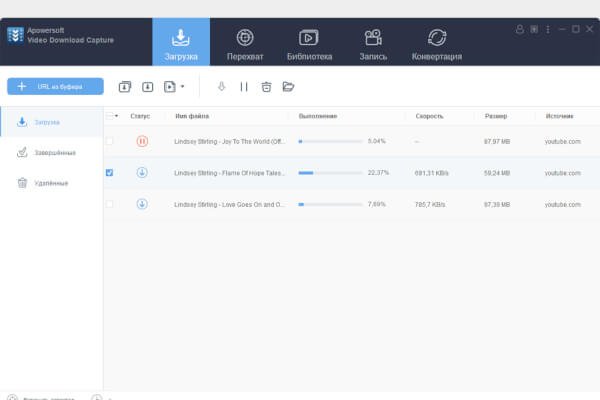Click the paused status icon for Joy To The World
600x400 pixels.
(x=142, y=141)
